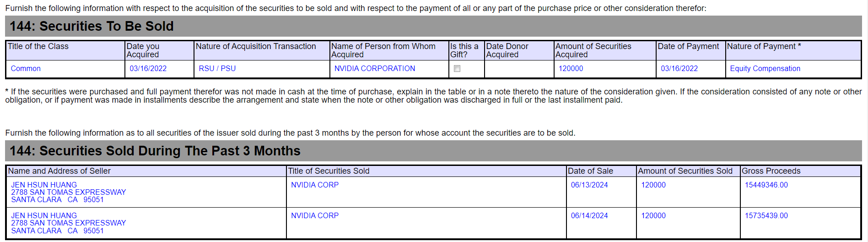Screen dimensions: 868x242
Task: Click the 'Equity Compensation' payment nature value
Action: [x=765, y=69]
